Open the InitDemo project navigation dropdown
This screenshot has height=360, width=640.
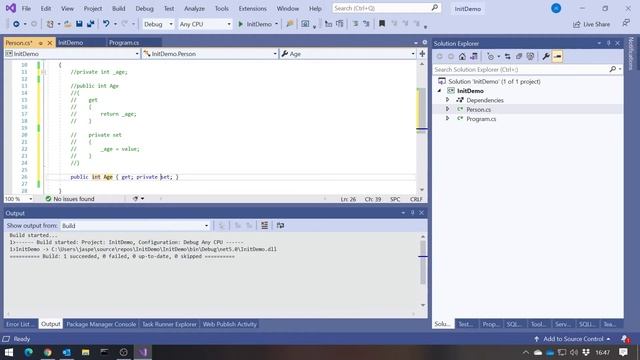coord(72,54)
